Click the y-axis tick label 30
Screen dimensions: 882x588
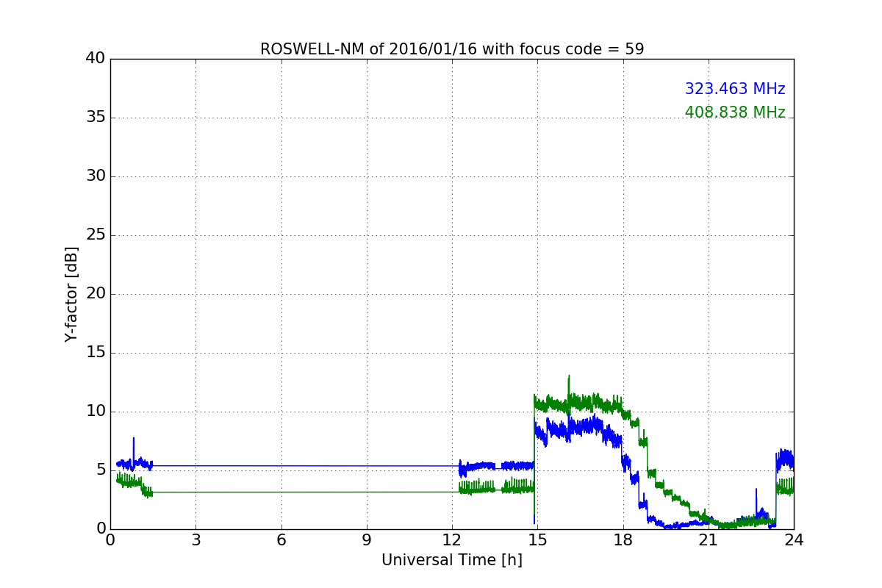(96, 176)
